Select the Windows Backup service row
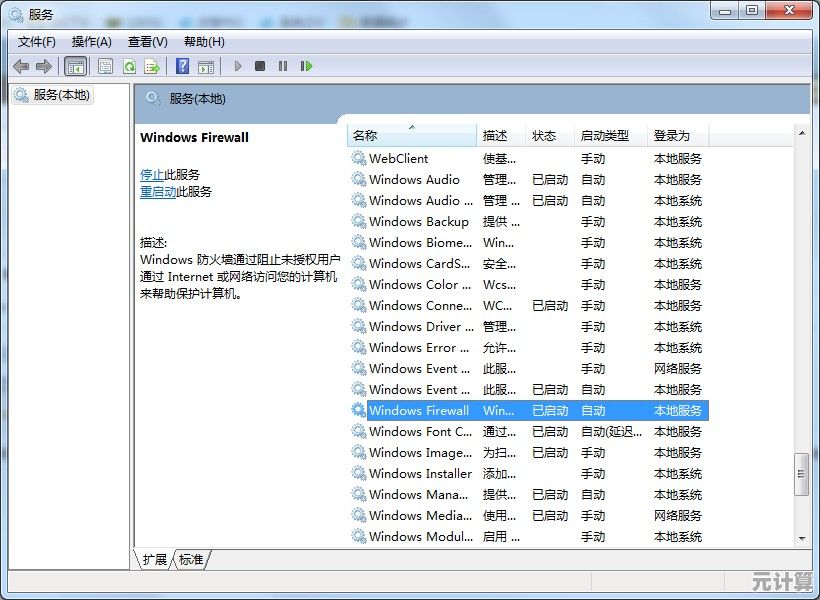The image size is (820, 600). click(529, 221)
